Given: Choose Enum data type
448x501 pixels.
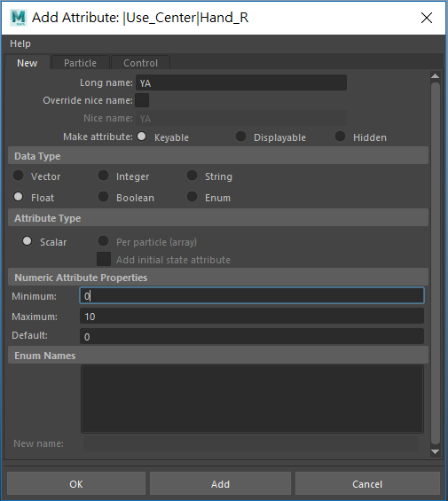Looking at the screenshot, I should [192, 197].
